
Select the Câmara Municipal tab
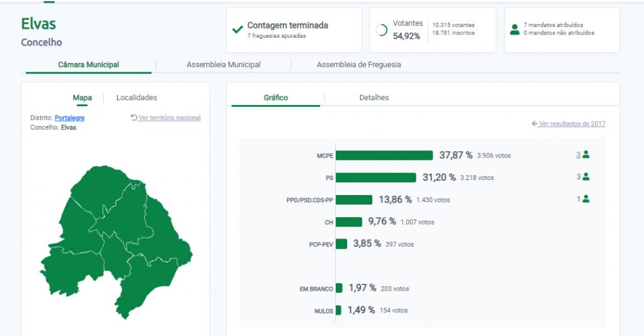click(89, 65)
